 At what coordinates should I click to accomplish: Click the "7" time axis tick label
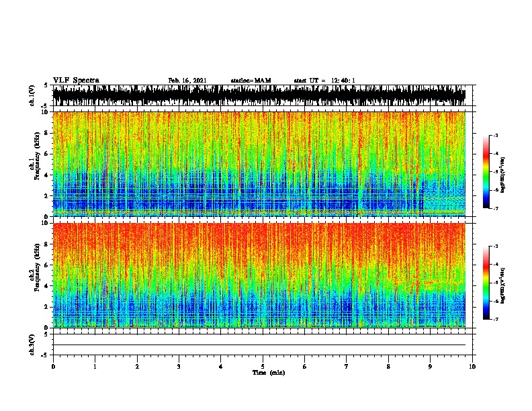click(347, 367)
